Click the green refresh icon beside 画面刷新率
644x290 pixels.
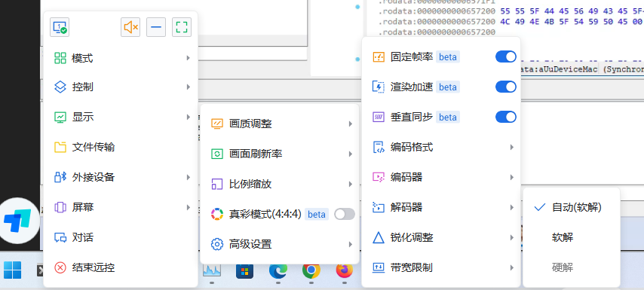[x=217, y=154]
